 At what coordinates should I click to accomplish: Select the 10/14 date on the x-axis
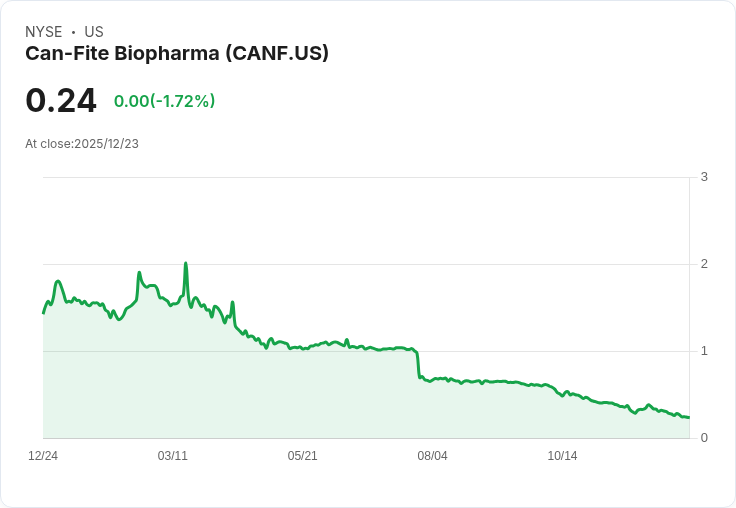563,456
